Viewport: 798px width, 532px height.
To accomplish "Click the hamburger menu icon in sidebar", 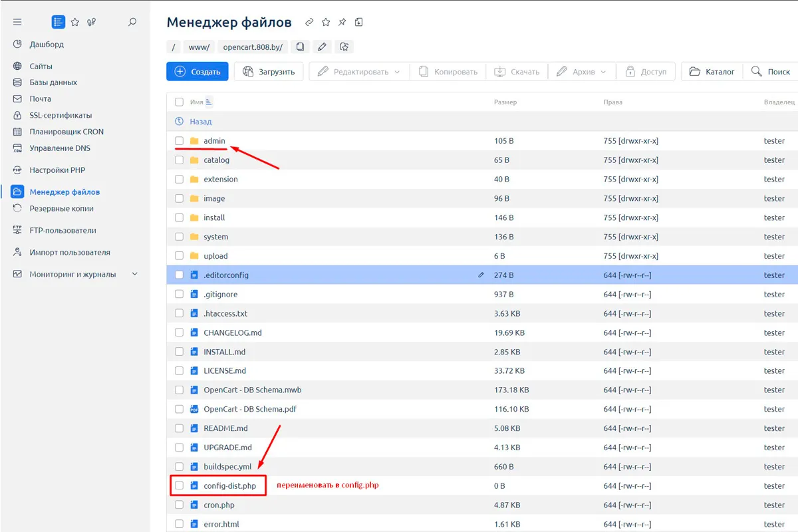I will pyautogui.click(x=17, y=22).
